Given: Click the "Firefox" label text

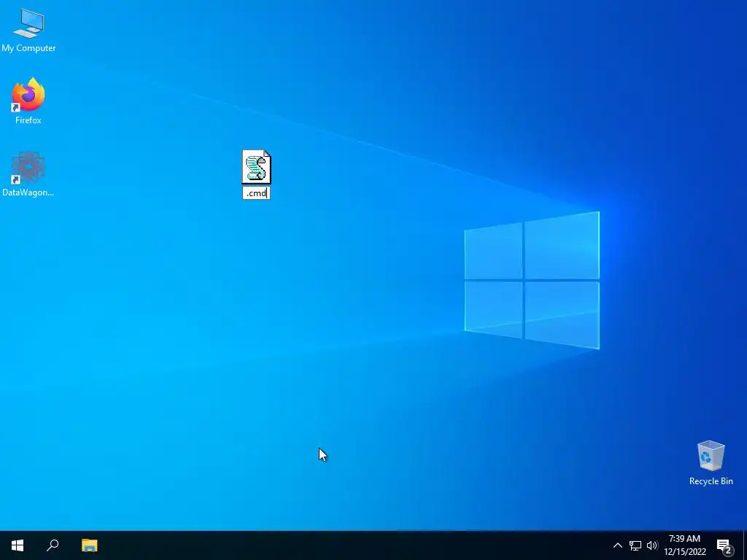Looking at the screenshot, I should pos(28,120).
